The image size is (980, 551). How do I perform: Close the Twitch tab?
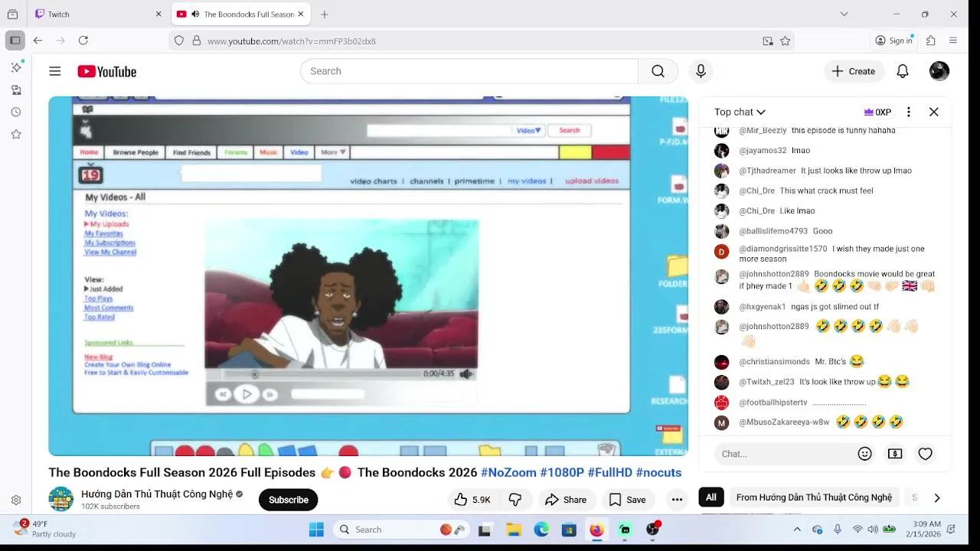pyautogui.click(x=158, y=14)
